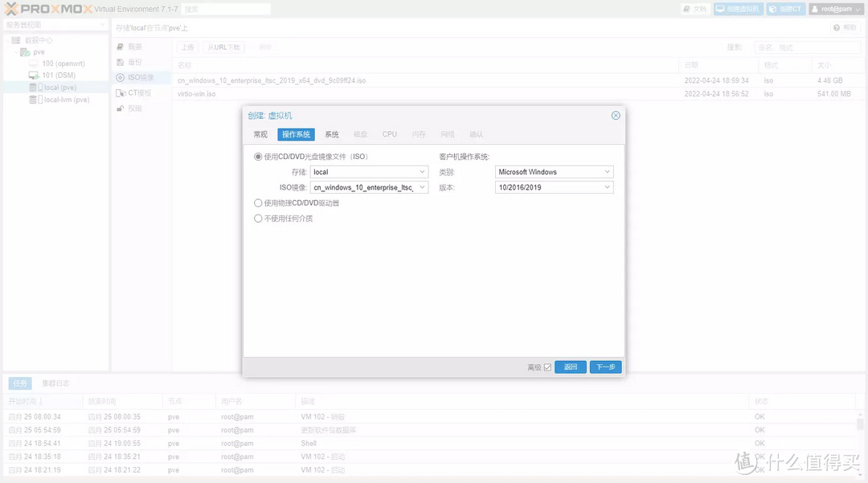This screenshot has height=483, width=868.
Task: Click the top search field
Action: pos(226,9)
